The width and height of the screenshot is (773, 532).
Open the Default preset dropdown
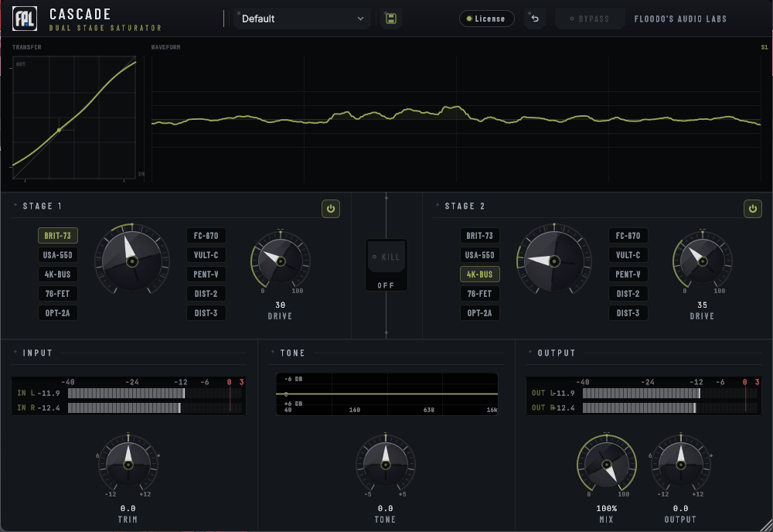301,19
